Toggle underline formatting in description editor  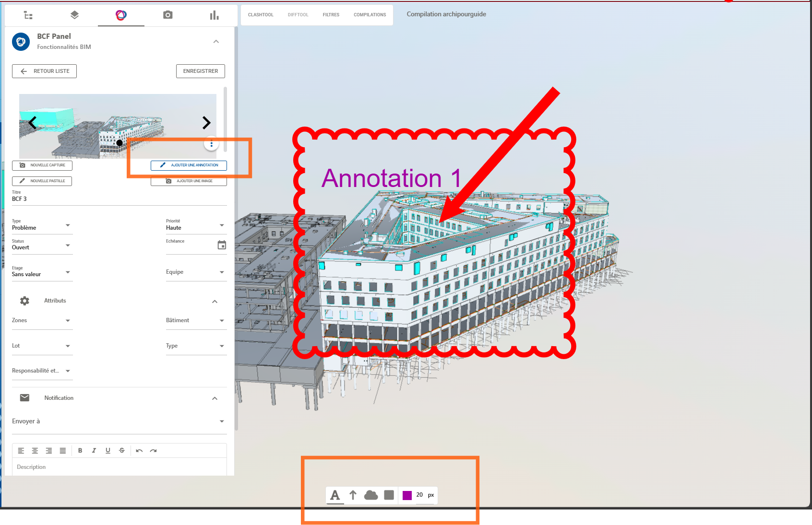click(x=108, y=451)
